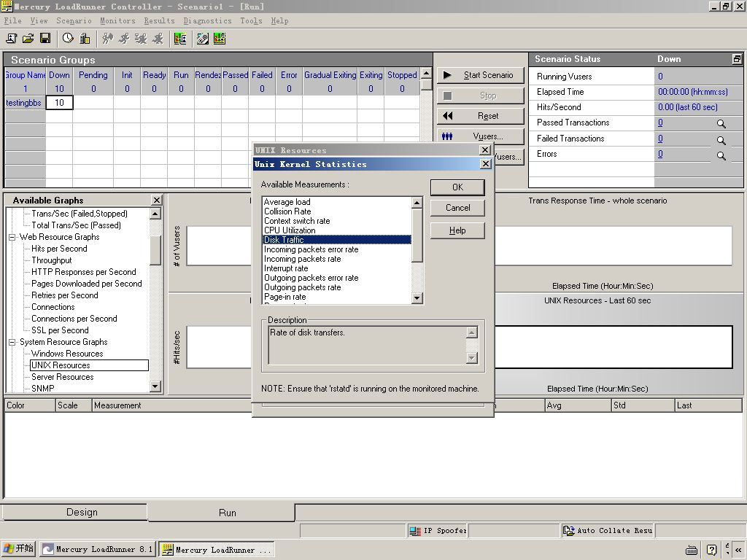Viewport: 747px width, 560px height.
Task: Click the Reset button
Action: pyautogui.click(x=480, y=116)
